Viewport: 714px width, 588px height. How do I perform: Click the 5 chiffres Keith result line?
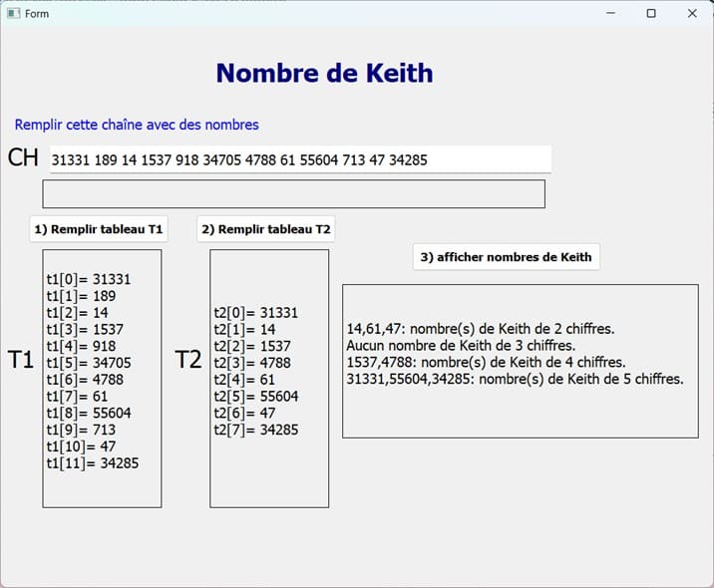point(515,379)
